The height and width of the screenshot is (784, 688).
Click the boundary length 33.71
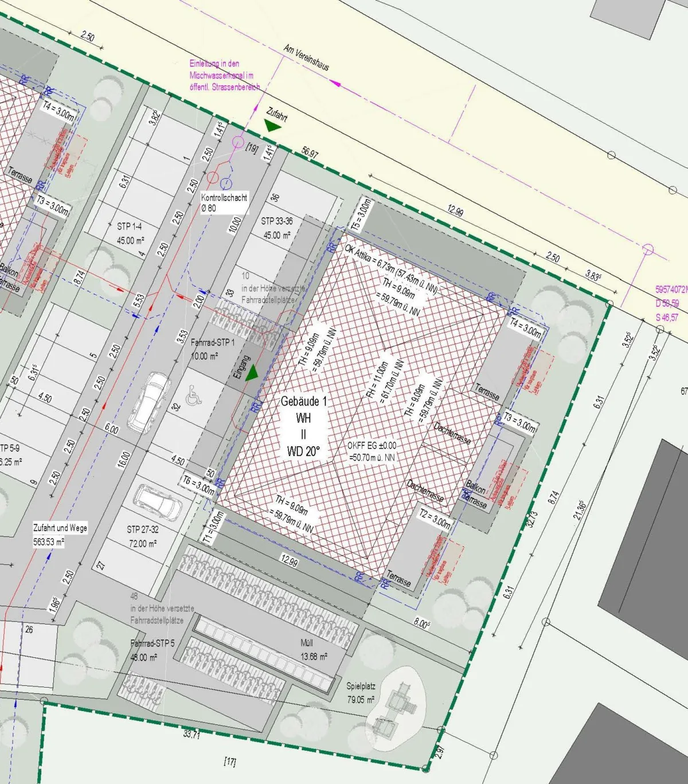pos(191,734)
